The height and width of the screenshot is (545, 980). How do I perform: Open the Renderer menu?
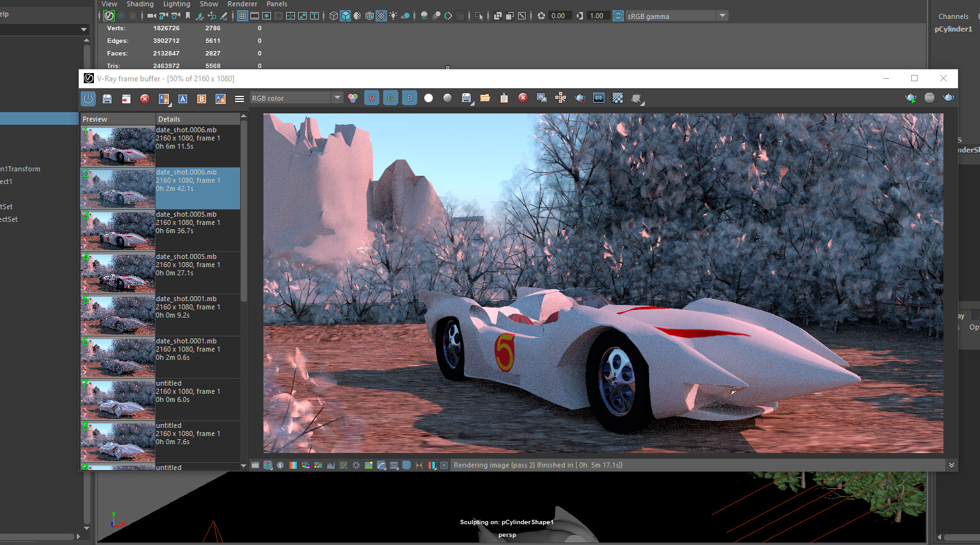[x=242, y=4]
